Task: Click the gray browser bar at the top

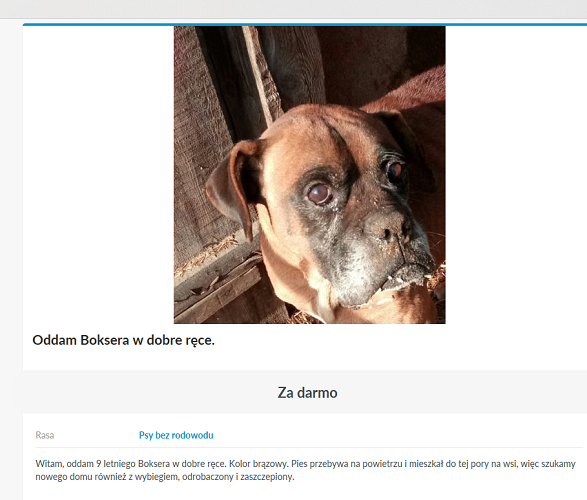Action: pos(294,9)
